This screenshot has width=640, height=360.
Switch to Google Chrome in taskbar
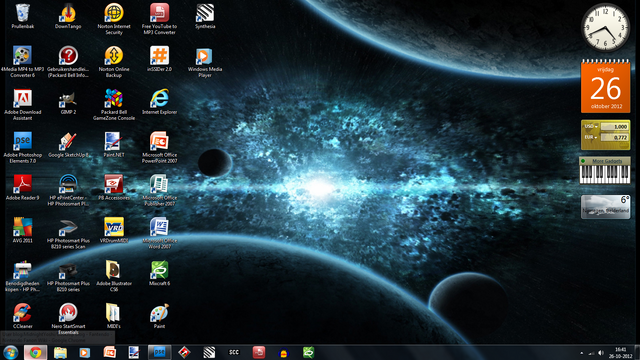point(36,352)
